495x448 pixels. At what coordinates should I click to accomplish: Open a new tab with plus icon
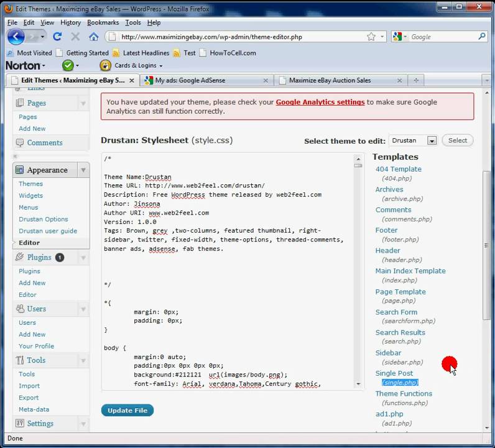tap(416, 80)
